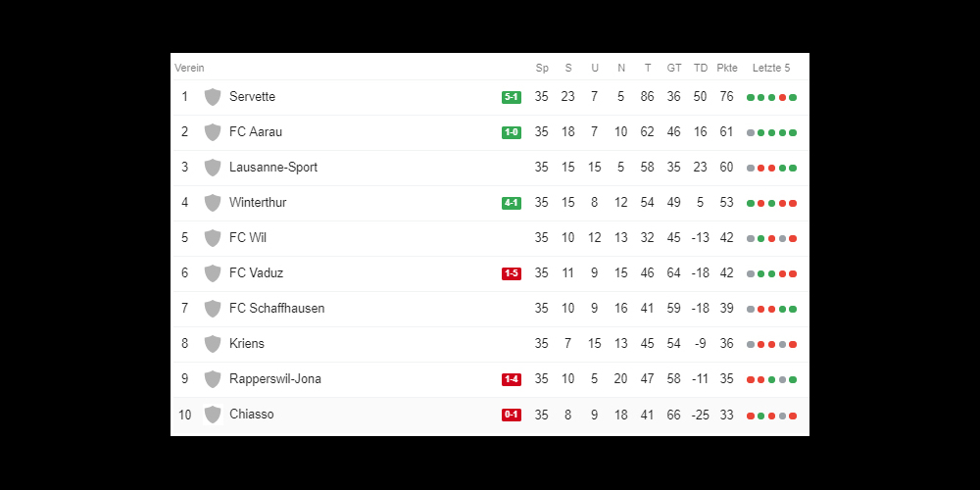Screen dimensions: 980x490
Task: Click the Winterthur crest icon
Action: click(213, 203)
